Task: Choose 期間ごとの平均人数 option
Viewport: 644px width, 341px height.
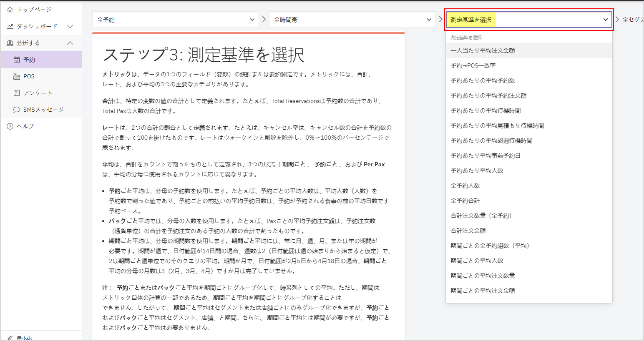Action: 529,261
